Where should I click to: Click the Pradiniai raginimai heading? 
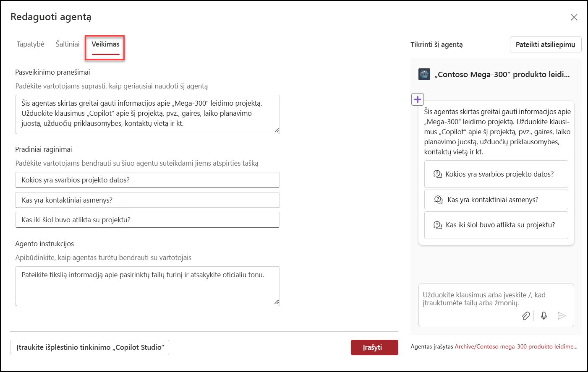44,149
